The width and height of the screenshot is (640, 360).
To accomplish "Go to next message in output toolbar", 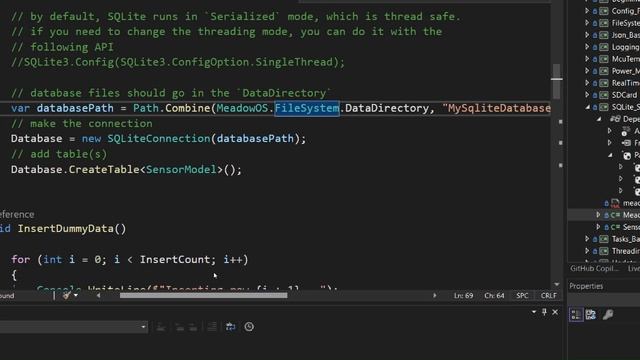I will click(193, 327).
